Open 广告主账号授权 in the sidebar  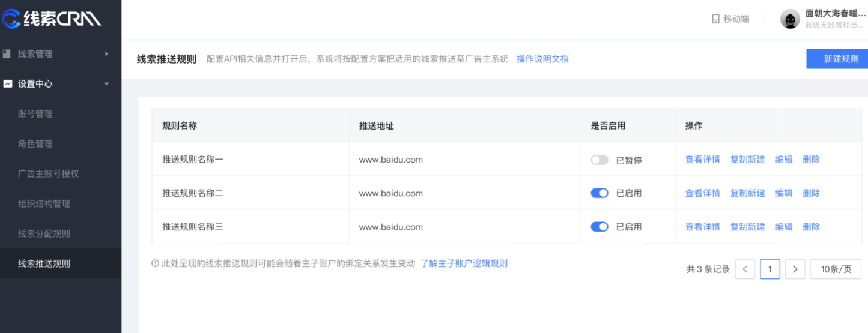49,173
